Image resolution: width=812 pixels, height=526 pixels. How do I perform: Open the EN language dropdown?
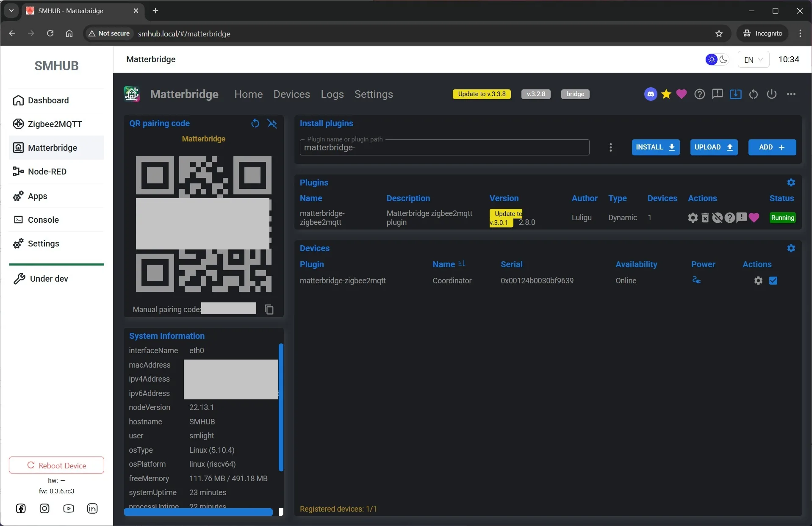point(753,60)
